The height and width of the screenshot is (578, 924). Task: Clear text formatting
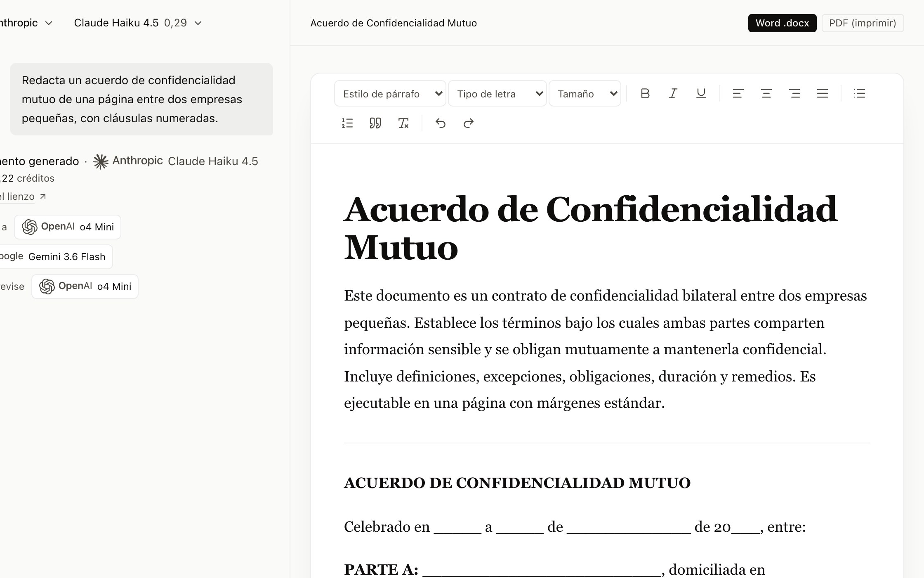pos(403,123)
